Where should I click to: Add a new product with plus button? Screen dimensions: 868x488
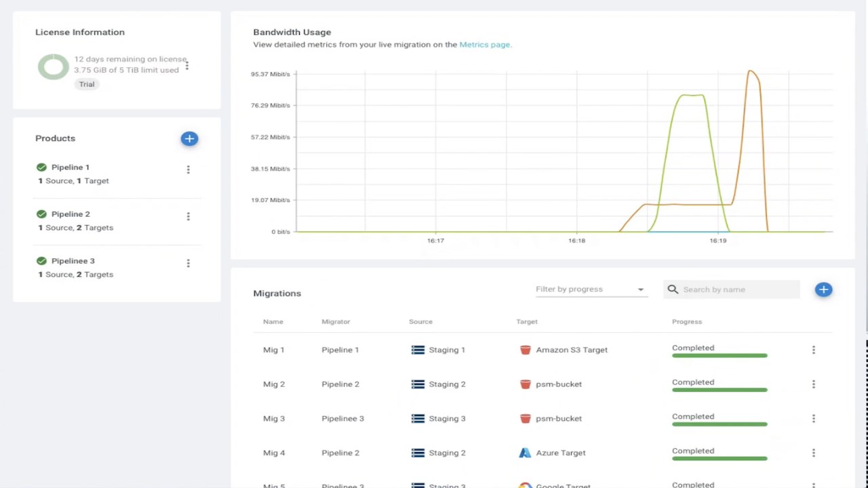(189, 139)
